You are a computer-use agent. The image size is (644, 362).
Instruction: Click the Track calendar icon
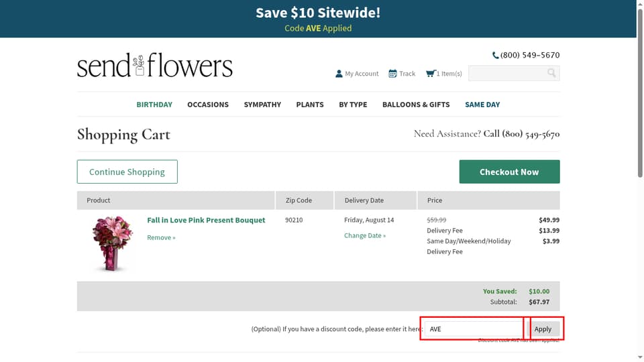click(x=392, y=74)
